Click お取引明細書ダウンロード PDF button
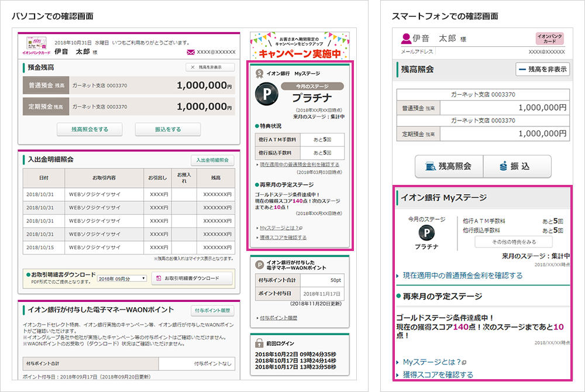Viewport: 585px width, 392px height. (192, 278)
